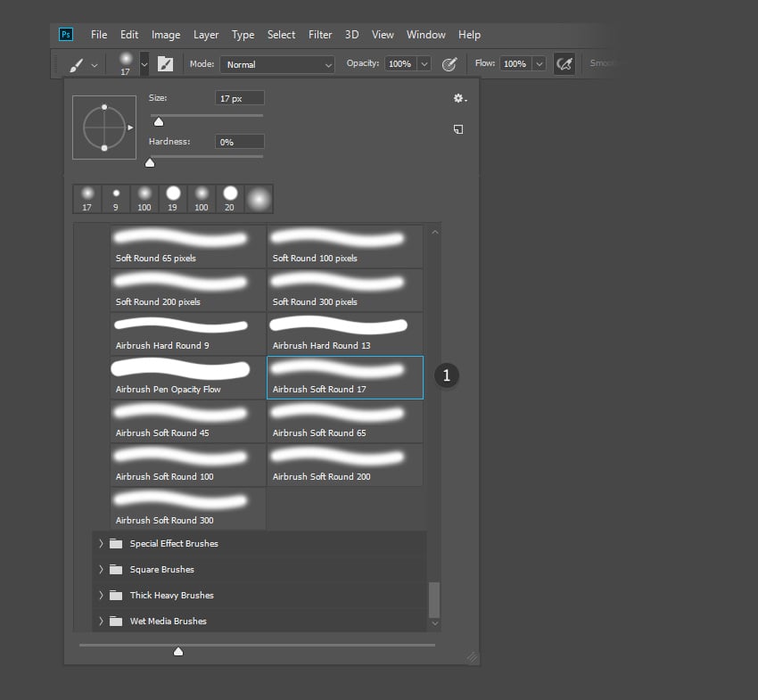Select the Airbrush Soft Round 17 brush
Image resolution: width=758 pixels, height=700 pixels.
click(344, 376)
